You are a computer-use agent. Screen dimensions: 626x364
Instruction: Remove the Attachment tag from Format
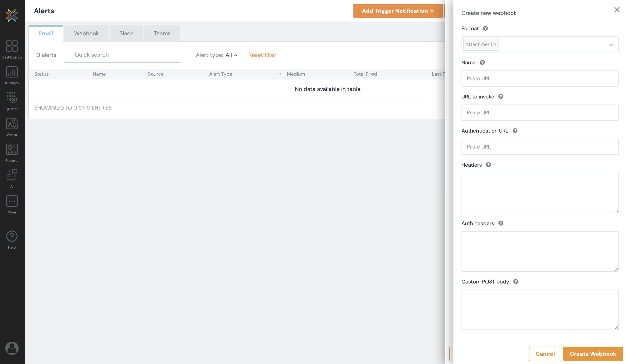[495, 44]
